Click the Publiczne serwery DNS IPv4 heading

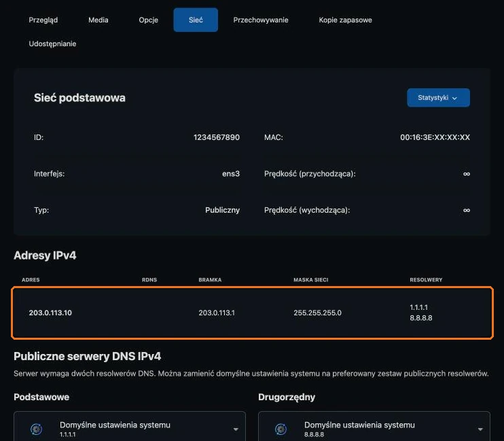pos(88,357)
